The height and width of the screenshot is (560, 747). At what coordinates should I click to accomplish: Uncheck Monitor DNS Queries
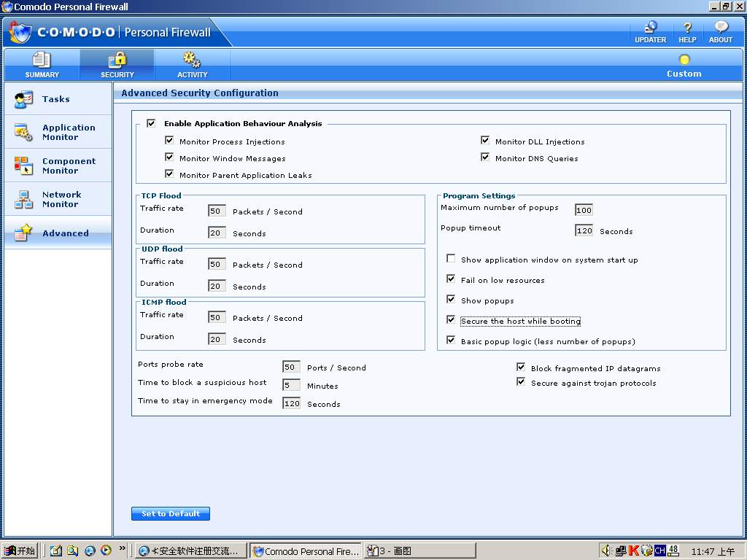pyautogui.click(x=485, y=157)
